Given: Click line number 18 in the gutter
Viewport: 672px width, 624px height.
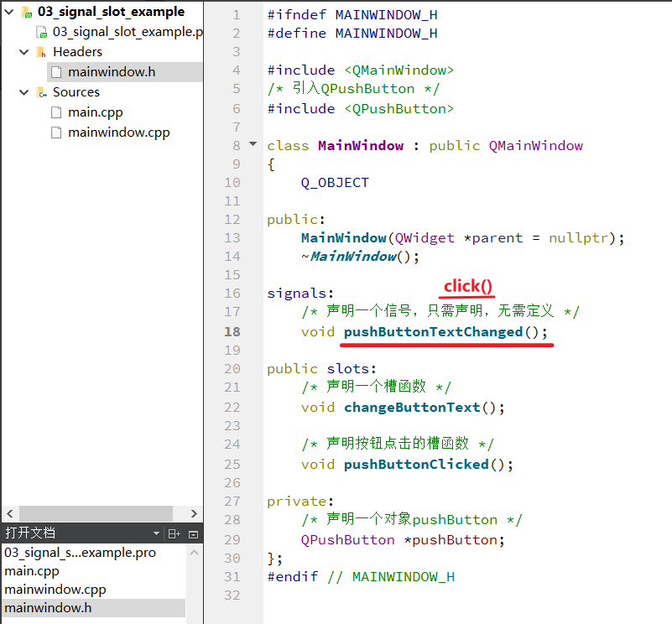Looking at the screenshot, I should point(232,332).
